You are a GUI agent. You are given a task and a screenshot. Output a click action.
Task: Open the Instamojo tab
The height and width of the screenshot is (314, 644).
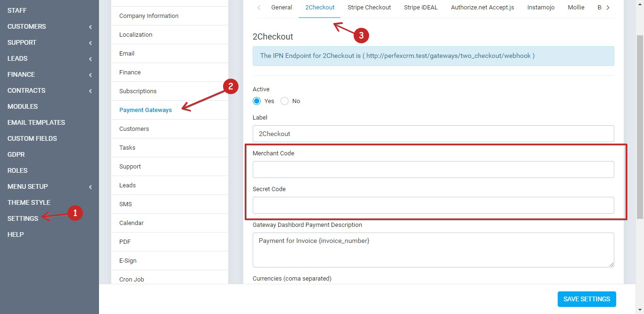pyautogui.click(x=541, y=8)
